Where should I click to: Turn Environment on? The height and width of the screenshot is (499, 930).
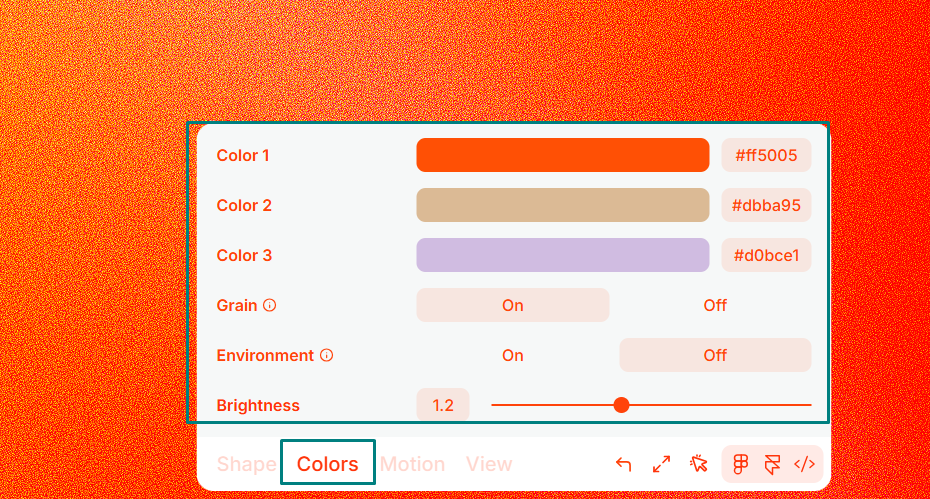512,355
